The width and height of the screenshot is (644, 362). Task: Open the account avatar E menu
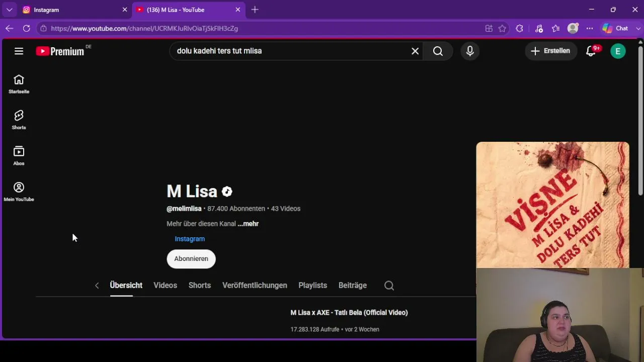[x=618, y=51]
